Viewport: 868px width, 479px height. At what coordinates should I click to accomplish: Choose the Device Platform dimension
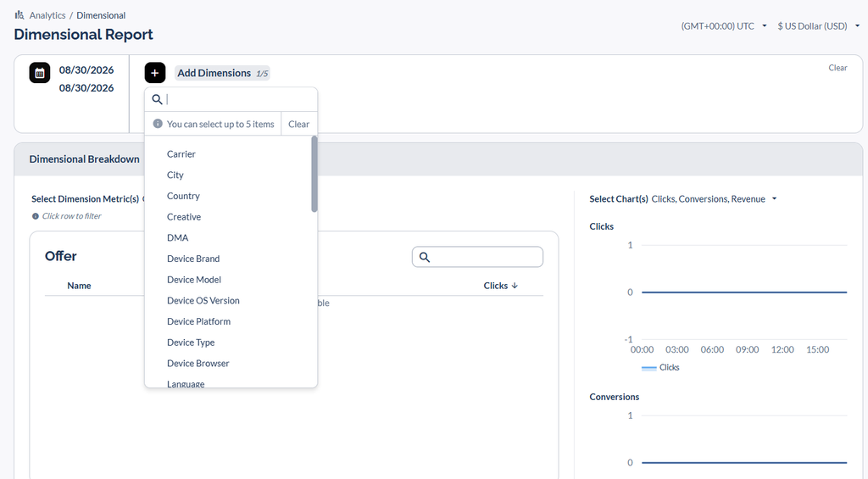point(198,321)
